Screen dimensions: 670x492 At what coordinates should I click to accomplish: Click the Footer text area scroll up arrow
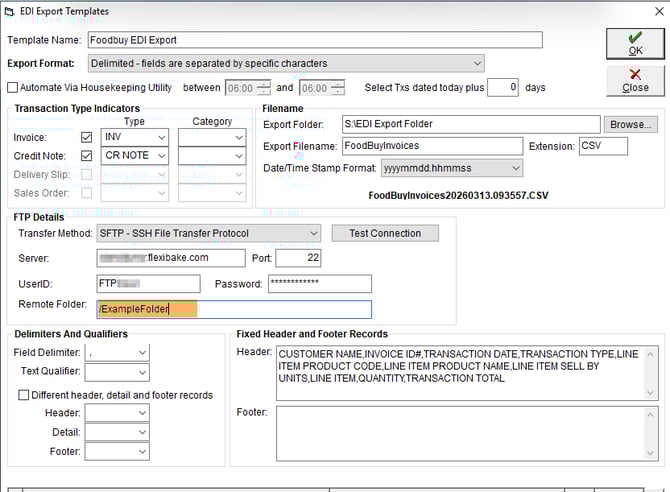pos(650,415)
